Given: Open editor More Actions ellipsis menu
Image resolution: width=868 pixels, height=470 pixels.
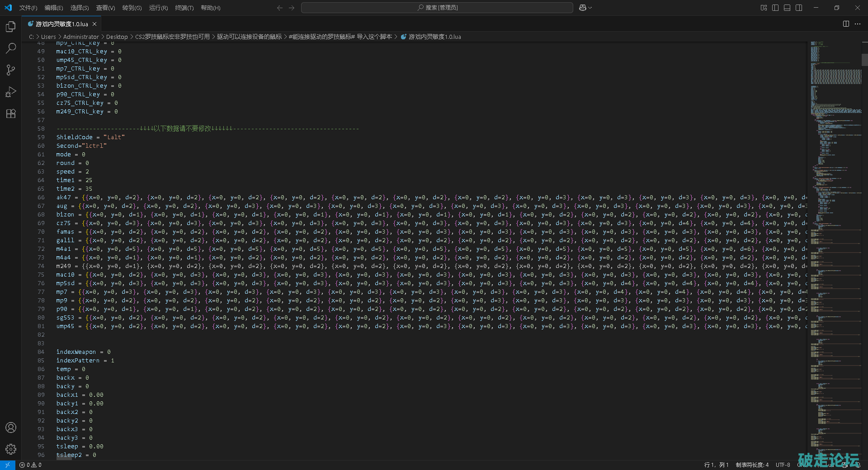Looking at the screenshot, I should (858, 24).
